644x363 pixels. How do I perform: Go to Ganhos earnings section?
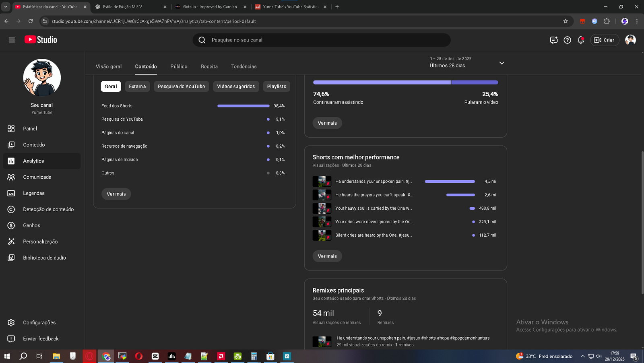31,225
